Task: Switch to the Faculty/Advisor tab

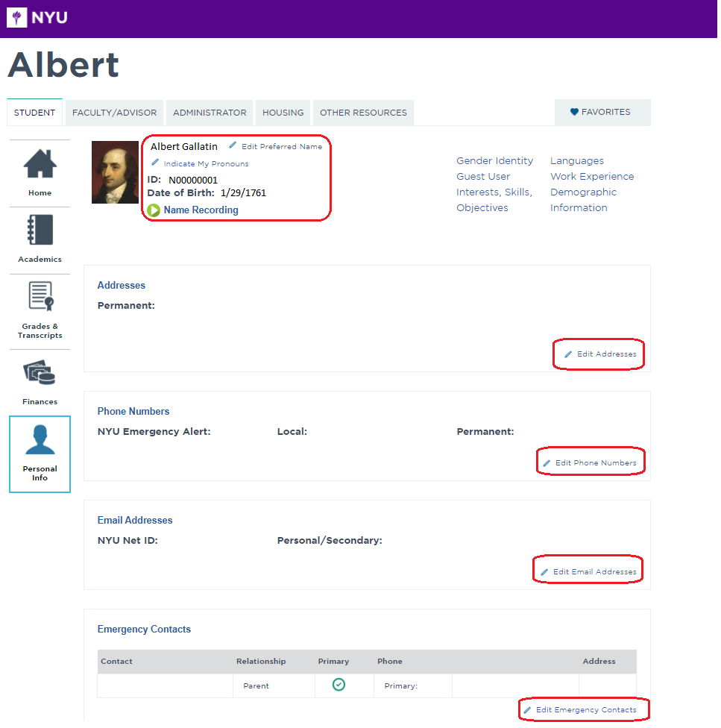Action: [x=115, y=113]
